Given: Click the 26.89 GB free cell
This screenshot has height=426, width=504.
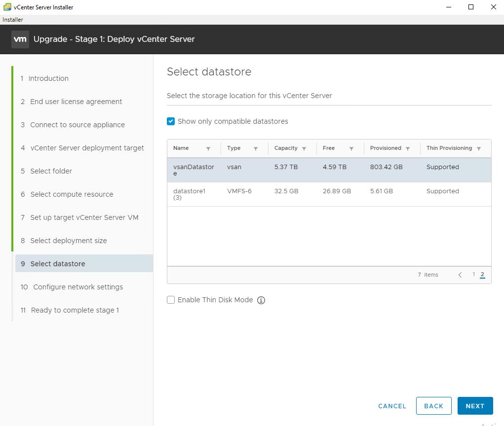Looking at the screenshot, I should (337, 191).
